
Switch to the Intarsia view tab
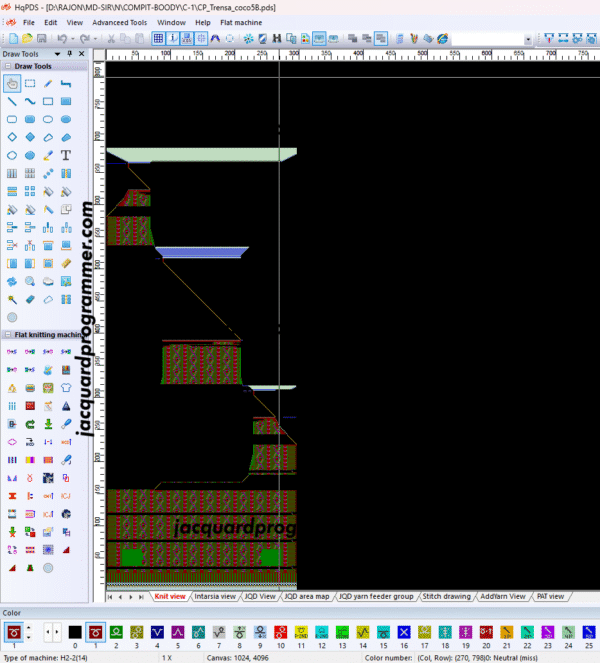point(215,597)
